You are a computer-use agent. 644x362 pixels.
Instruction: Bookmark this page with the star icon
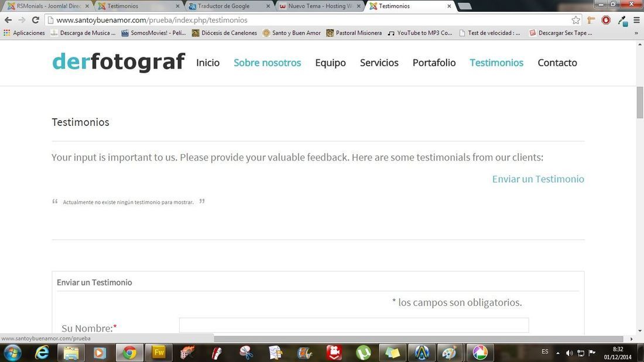tap(576, 20)
